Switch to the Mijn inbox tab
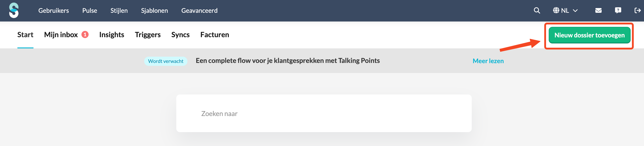The width and height of the screenshot is (644, 146). point(61,35)
